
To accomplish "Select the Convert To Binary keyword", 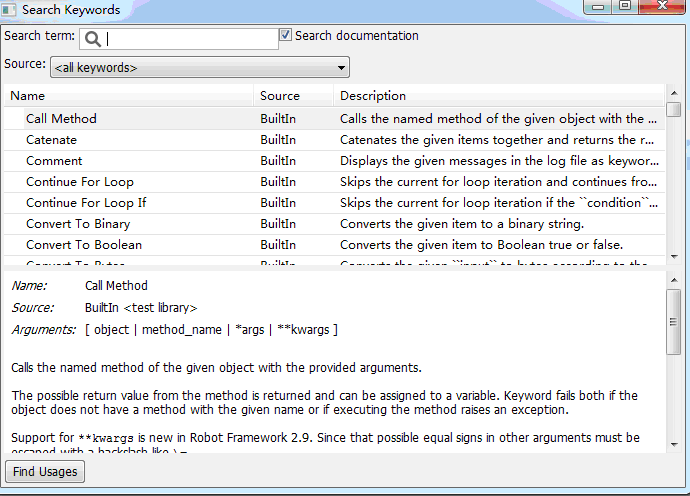I will (334, 224).
